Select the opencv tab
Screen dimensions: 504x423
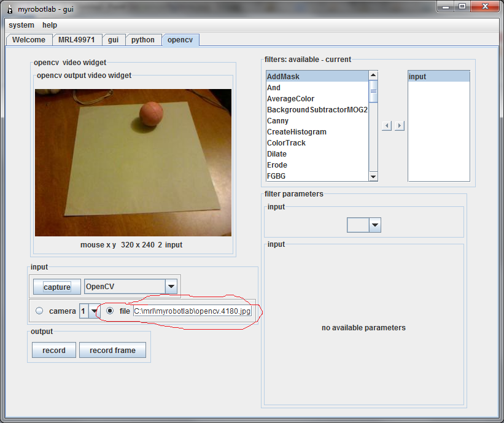pos(180,40)
